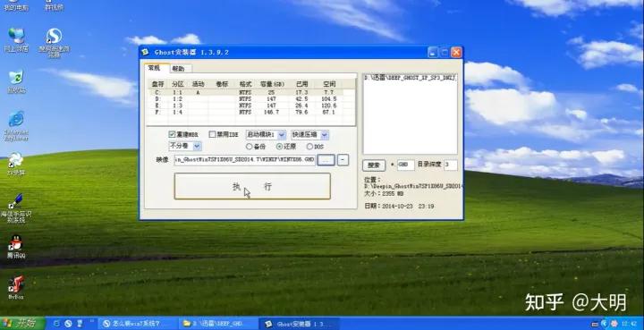Click the 17.3 used space cell
644x330 pixels.
(x=302, y=93)
